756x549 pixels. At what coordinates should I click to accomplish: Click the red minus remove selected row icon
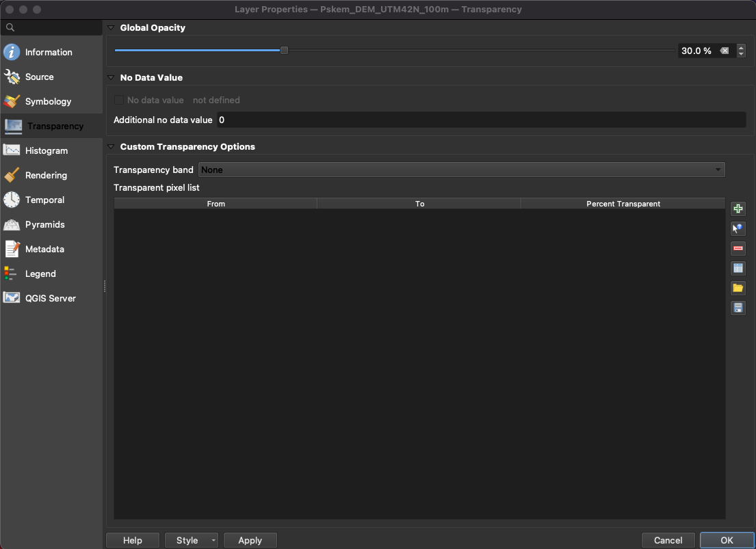point(738,249)
